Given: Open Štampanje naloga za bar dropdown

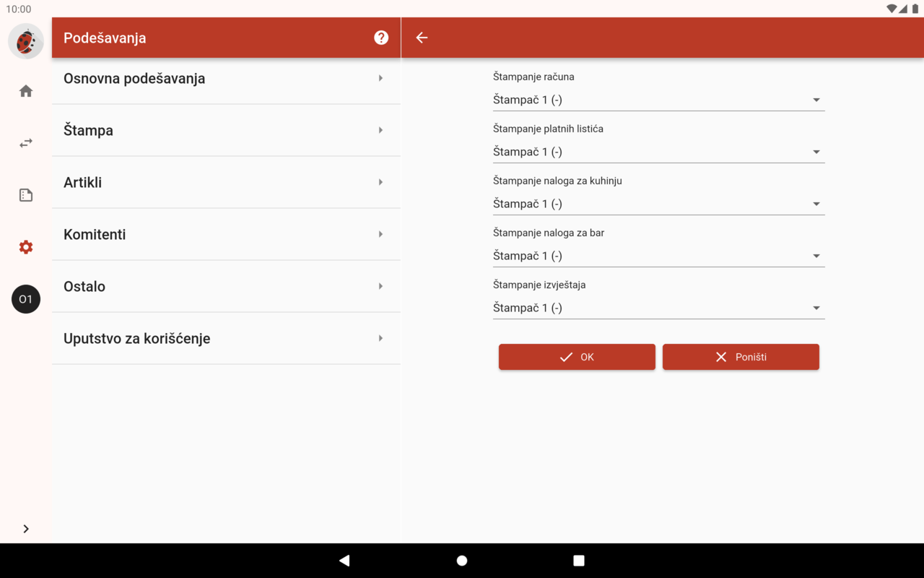Looking at the screenshot, I should (x=658, y=256).
